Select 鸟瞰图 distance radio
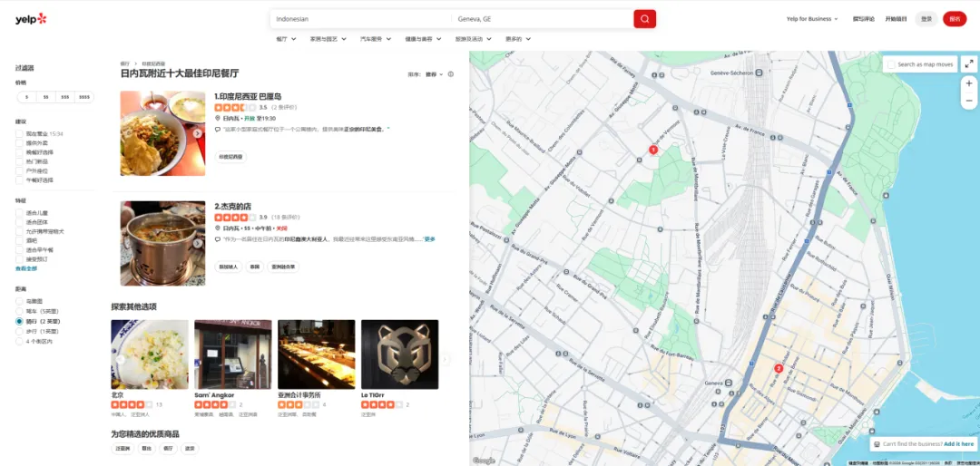Screen dimensions: 980x466 (x=19, y=301)
